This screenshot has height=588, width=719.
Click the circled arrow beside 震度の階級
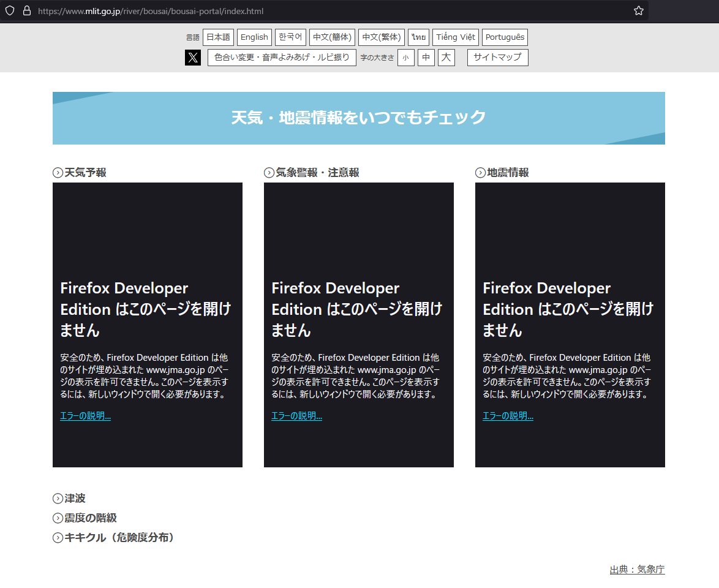tap(58, 518)
